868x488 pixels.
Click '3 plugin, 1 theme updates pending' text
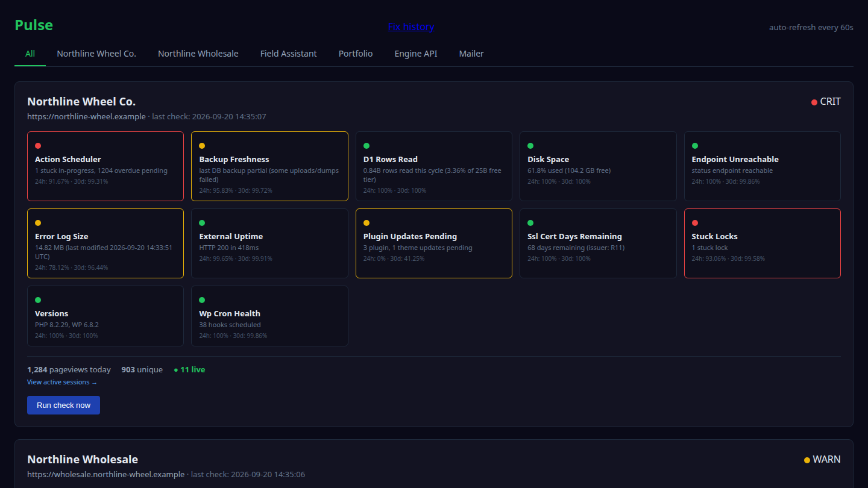tap(418, 248)
